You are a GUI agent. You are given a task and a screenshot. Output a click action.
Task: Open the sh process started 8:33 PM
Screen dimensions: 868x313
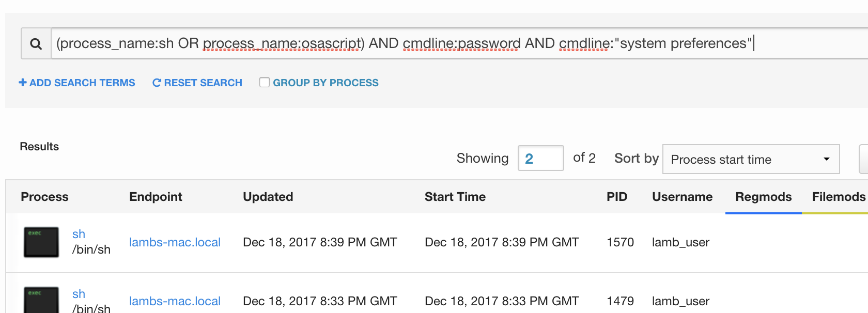79,294
